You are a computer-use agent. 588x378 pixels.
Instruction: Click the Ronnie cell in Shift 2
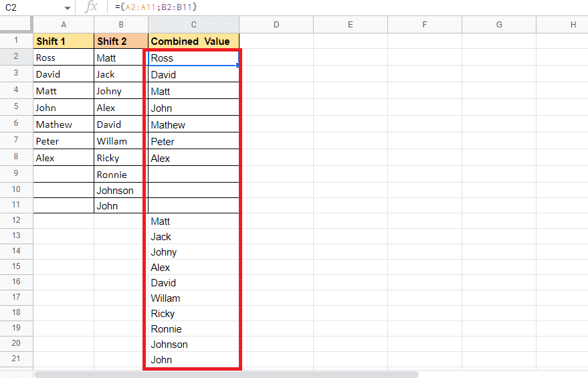click(x=120, y=175)
